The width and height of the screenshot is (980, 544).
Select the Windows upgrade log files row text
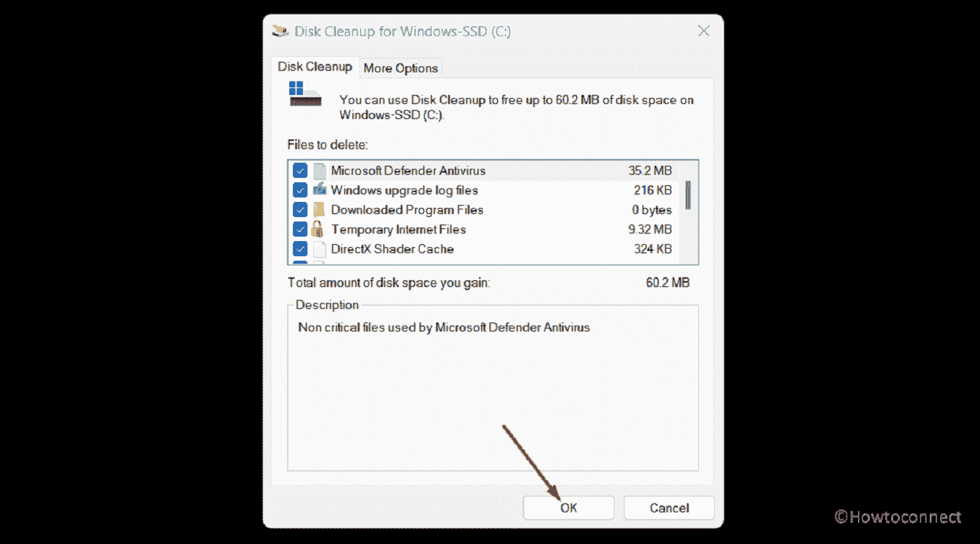pos(405,190)
